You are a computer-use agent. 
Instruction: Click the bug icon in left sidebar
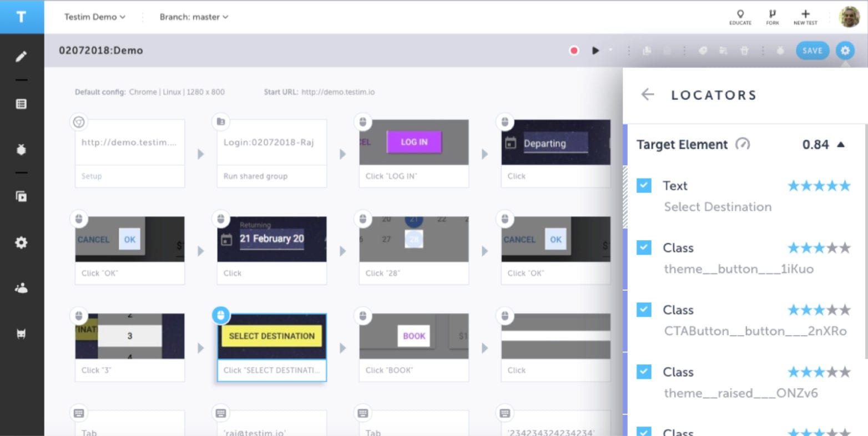click(21, 150)
